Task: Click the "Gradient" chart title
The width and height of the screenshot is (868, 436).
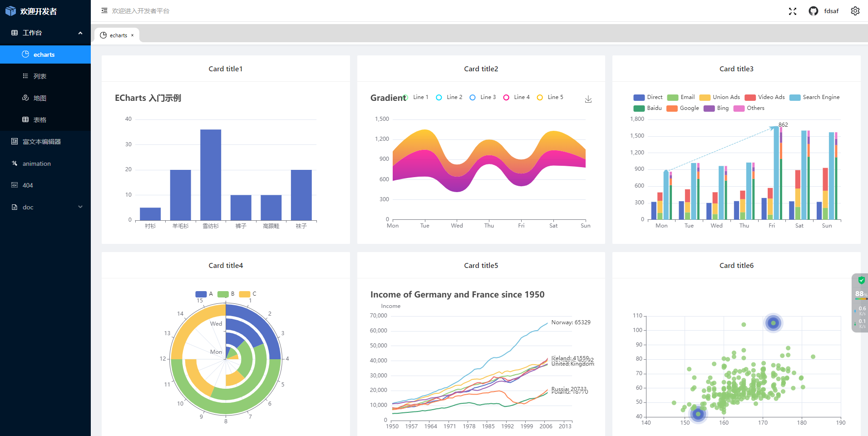Action: pyautogui.click(x=388, y=98)
